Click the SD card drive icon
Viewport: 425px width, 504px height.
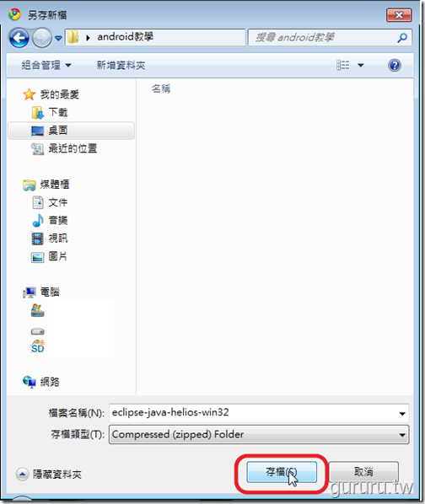(x=38, y=347)
